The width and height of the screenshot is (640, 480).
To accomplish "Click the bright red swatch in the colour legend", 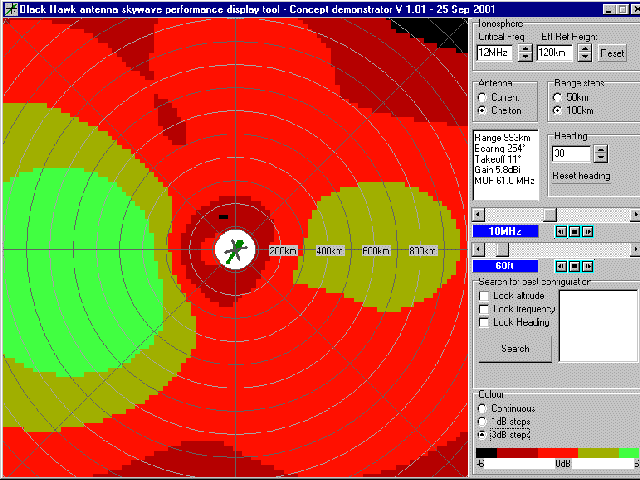I will (x=558, y=453).
